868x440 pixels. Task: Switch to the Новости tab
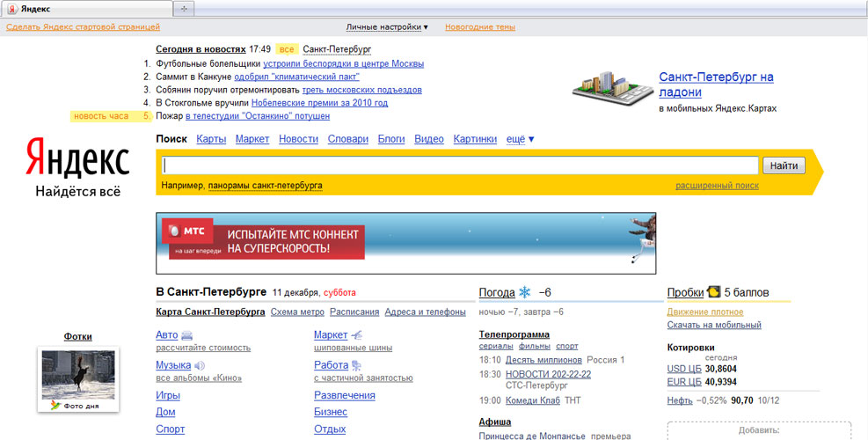(x=298, y=139)
